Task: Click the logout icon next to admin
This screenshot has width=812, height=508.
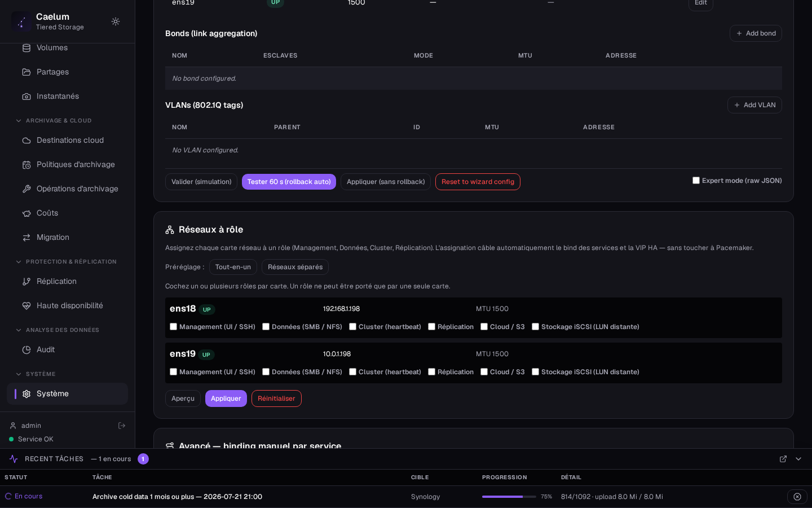Action: [x=122, y=426]
